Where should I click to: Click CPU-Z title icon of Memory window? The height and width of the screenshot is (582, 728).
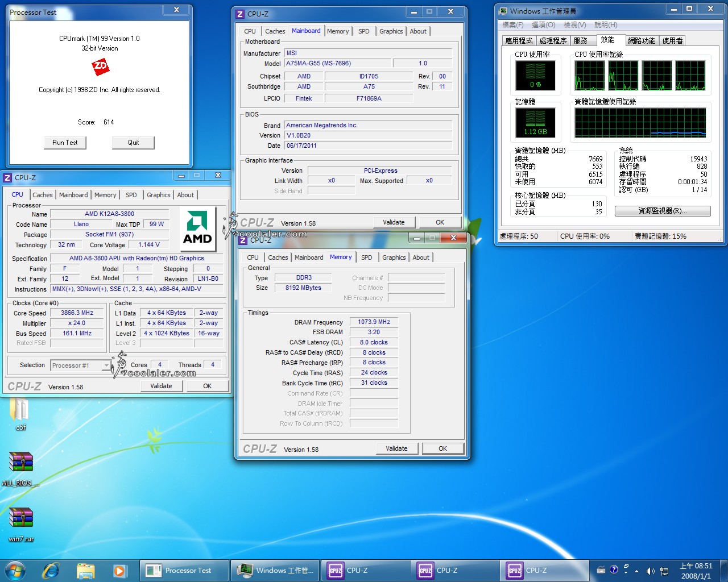(x=243, y=240)
